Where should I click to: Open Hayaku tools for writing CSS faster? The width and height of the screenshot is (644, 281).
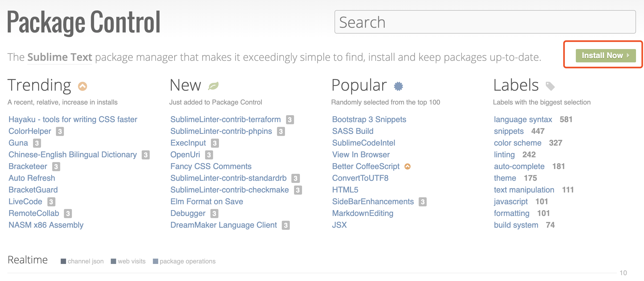pos(73,119)
